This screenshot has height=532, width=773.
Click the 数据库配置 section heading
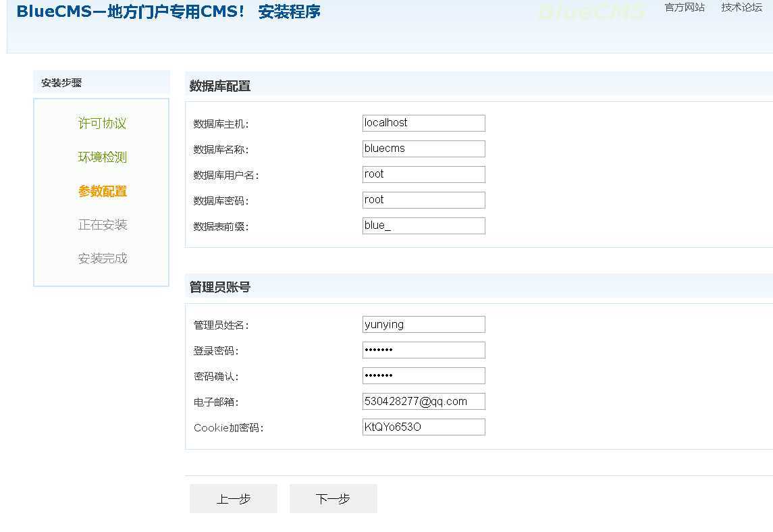(220, 86)
